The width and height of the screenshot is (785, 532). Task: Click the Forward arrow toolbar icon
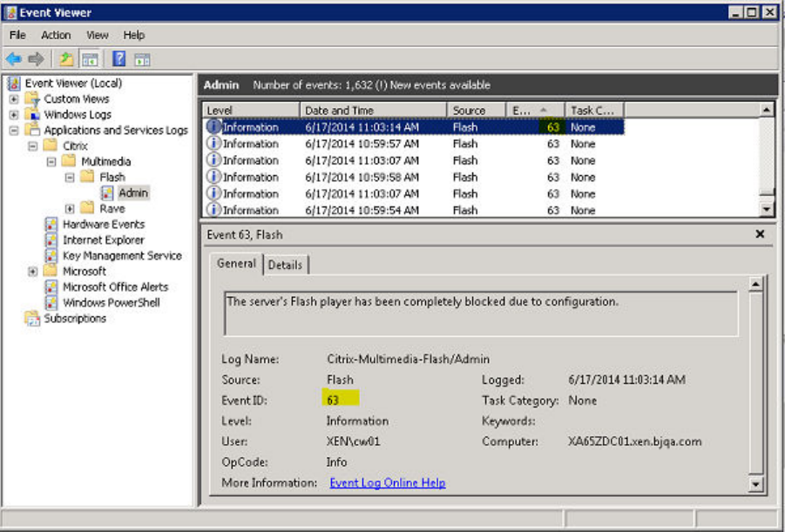(x=36, y=59)
